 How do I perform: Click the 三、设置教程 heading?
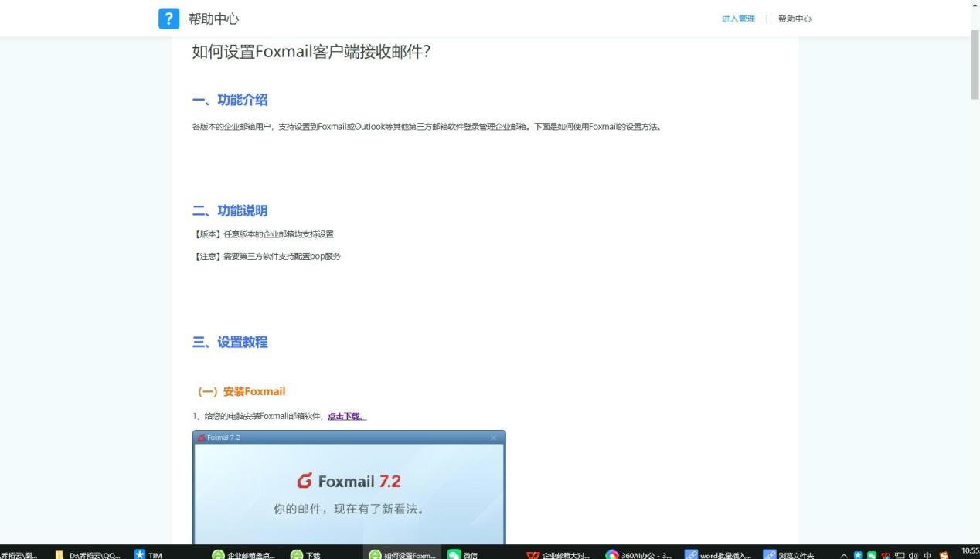pyautogui.click(x=230, y=342)
